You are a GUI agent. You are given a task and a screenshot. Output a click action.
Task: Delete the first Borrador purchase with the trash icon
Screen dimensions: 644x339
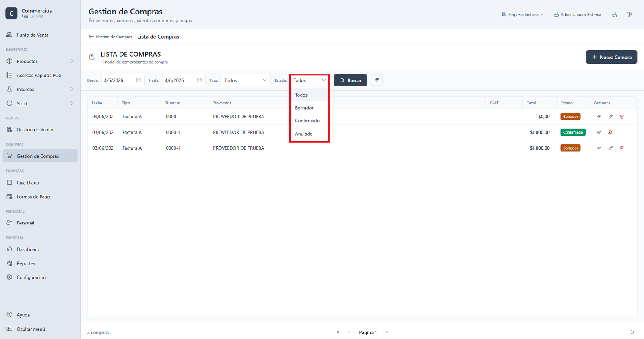(622, 117)
